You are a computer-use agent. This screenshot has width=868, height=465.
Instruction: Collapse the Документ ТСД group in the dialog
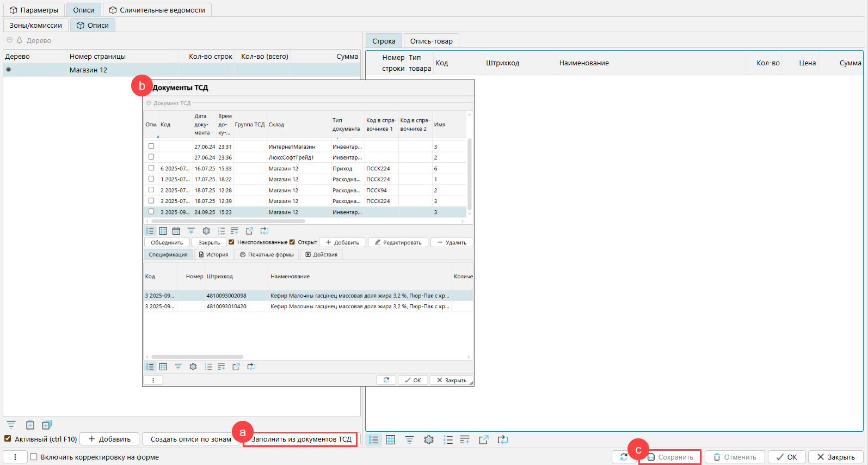[149, 103]
